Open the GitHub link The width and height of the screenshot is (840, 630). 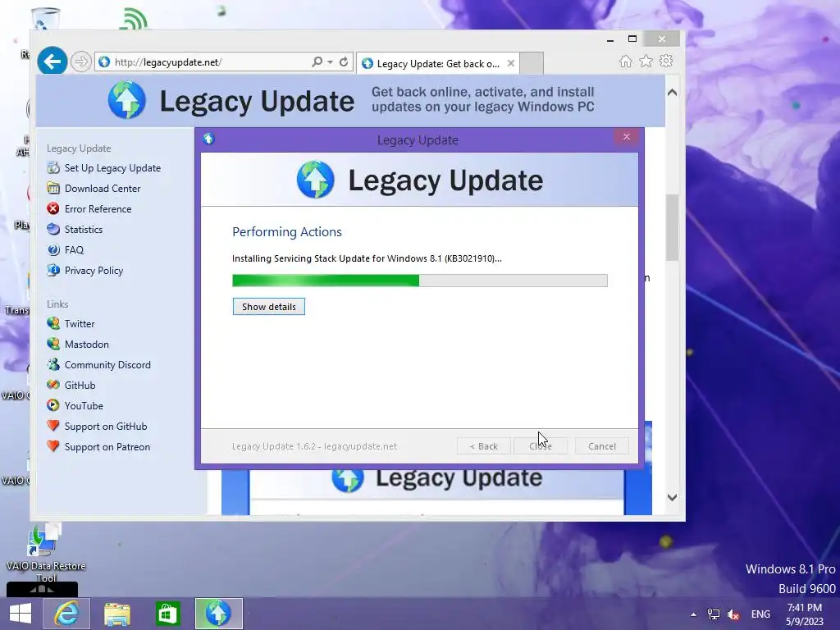coord(80,386)
